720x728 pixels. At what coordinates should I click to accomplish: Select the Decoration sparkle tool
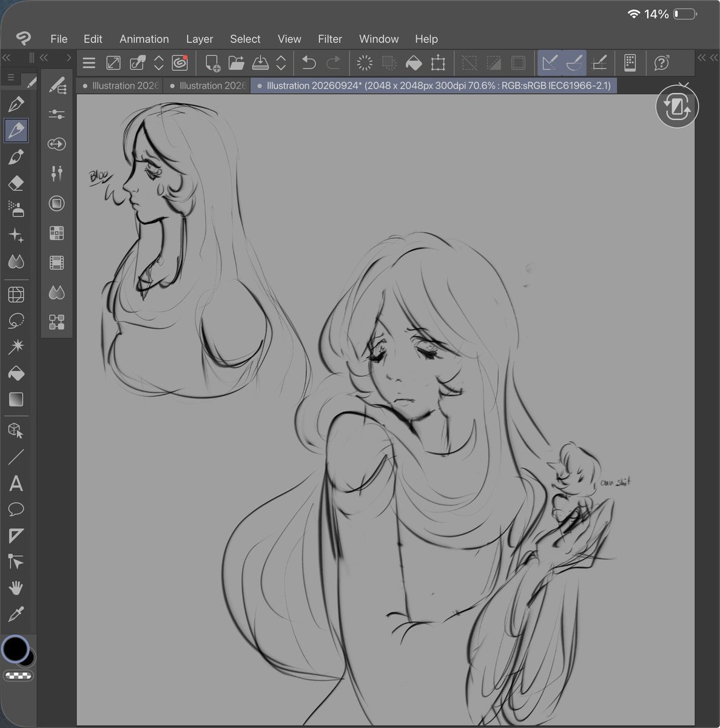16,236
